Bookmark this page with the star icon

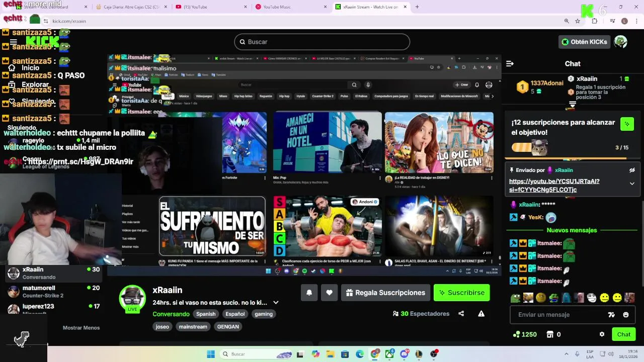pos(578,21)
